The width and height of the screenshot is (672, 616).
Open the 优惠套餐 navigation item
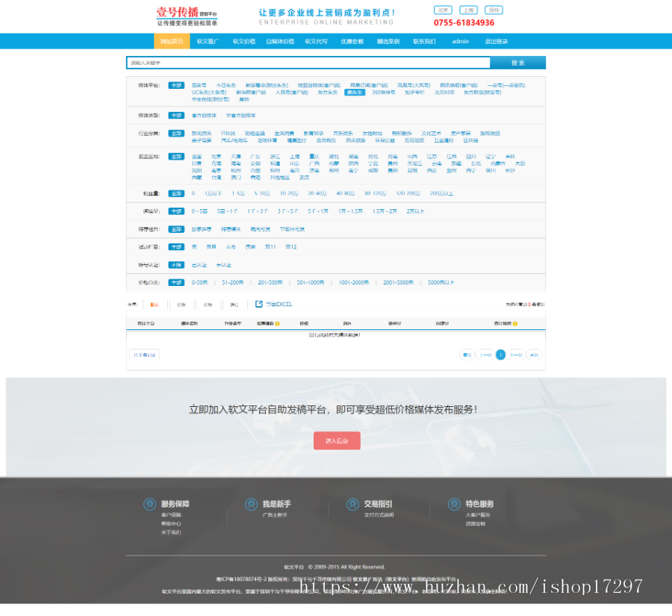[352, 41]
